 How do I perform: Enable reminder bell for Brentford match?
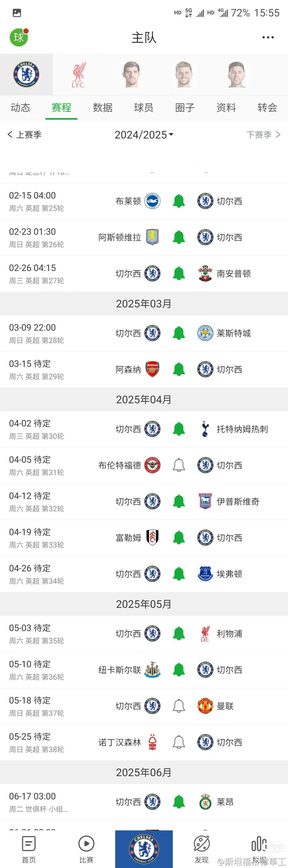(179, 465)
